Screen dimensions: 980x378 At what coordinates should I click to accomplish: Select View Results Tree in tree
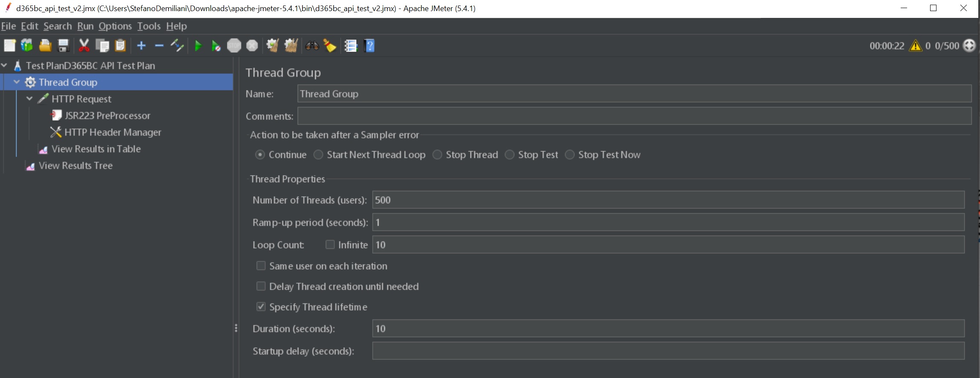tap(75, 166)
